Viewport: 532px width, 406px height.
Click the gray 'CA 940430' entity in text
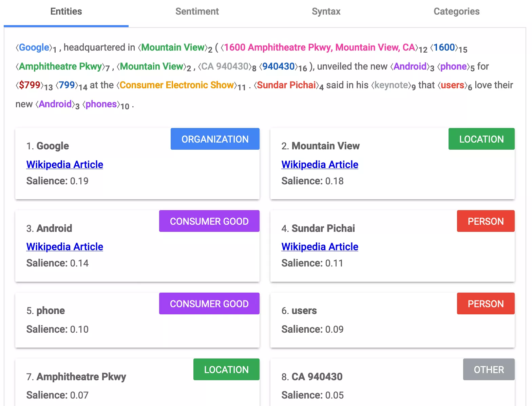(225, 66)
